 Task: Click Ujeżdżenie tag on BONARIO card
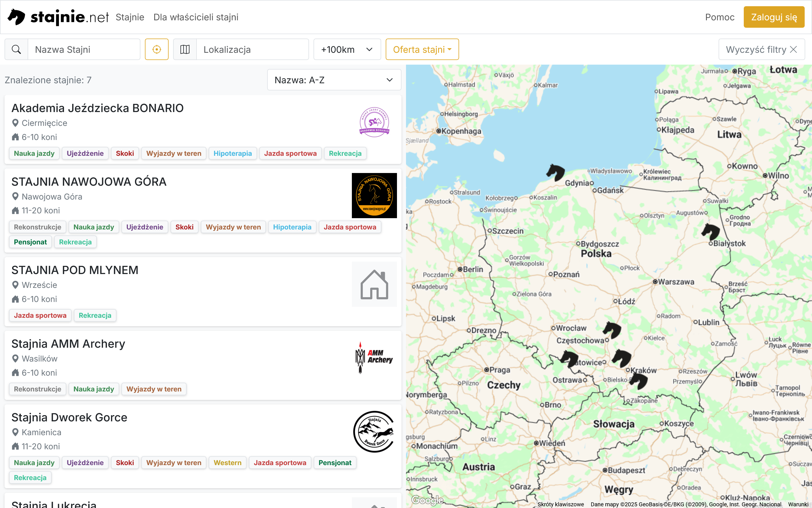point(85,153)
